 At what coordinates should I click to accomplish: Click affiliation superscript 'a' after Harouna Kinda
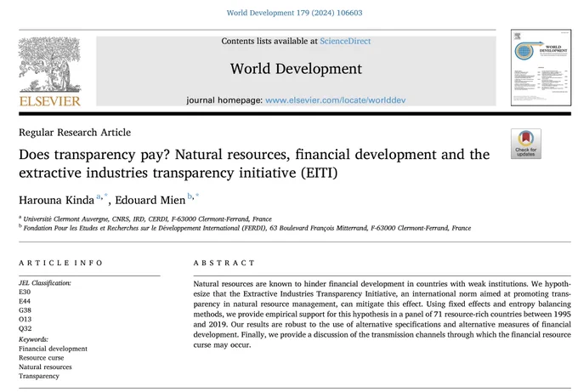(99, 196)
